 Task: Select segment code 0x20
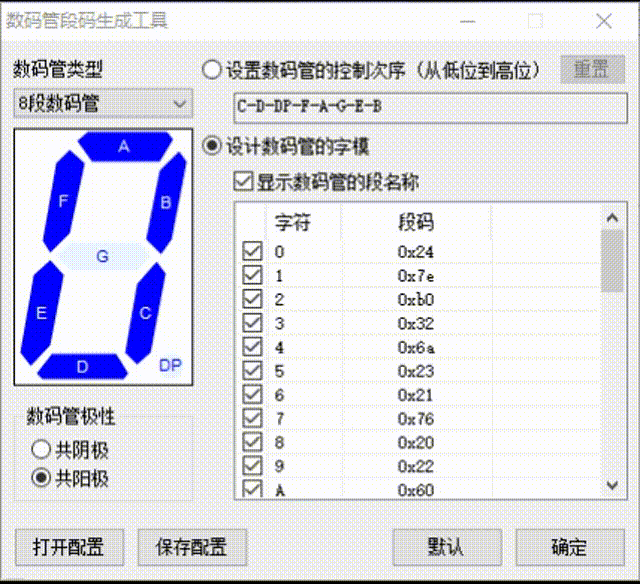[x=416, y=442]
